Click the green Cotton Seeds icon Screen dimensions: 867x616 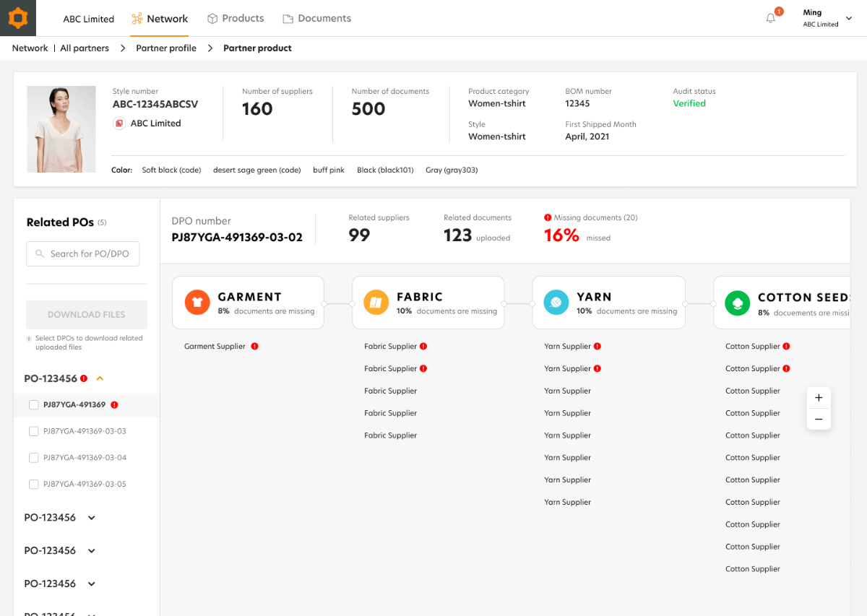click(738, 303)
